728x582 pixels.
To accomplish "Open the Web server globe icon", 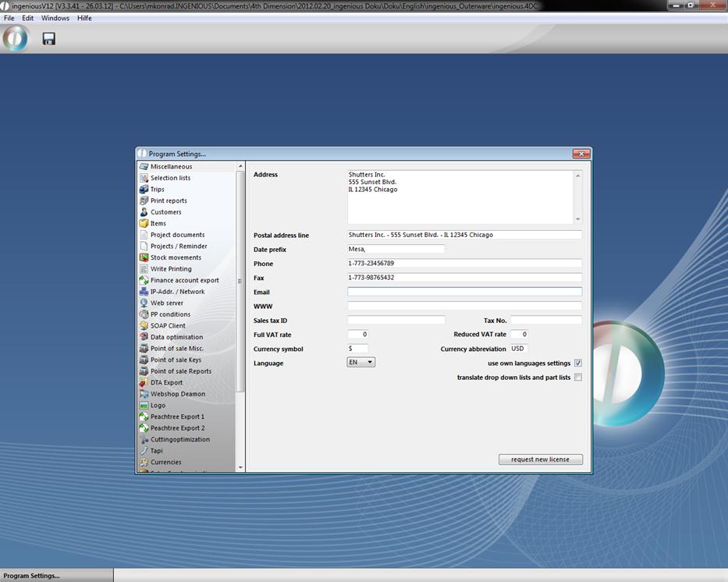I will click(144, 303).
